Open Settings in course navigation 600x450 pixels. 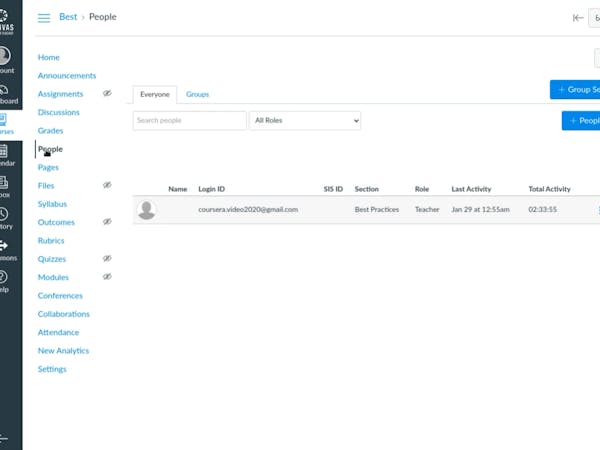52,369
